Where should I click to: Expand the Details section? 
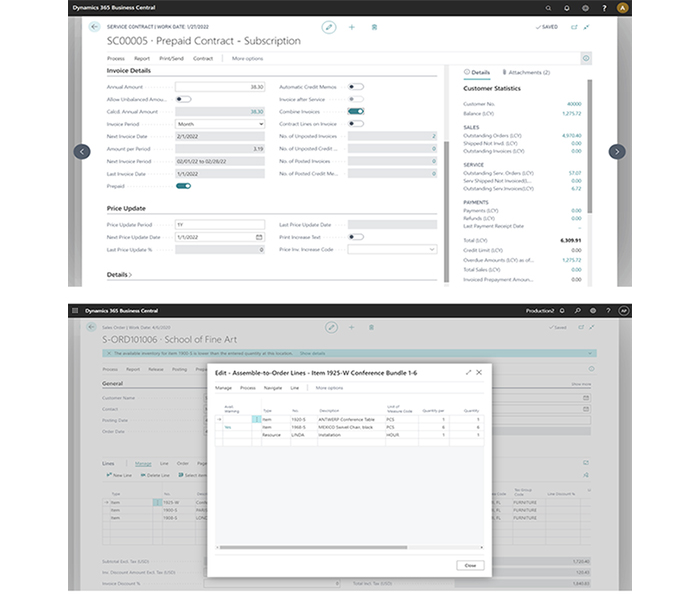(119, 275)
